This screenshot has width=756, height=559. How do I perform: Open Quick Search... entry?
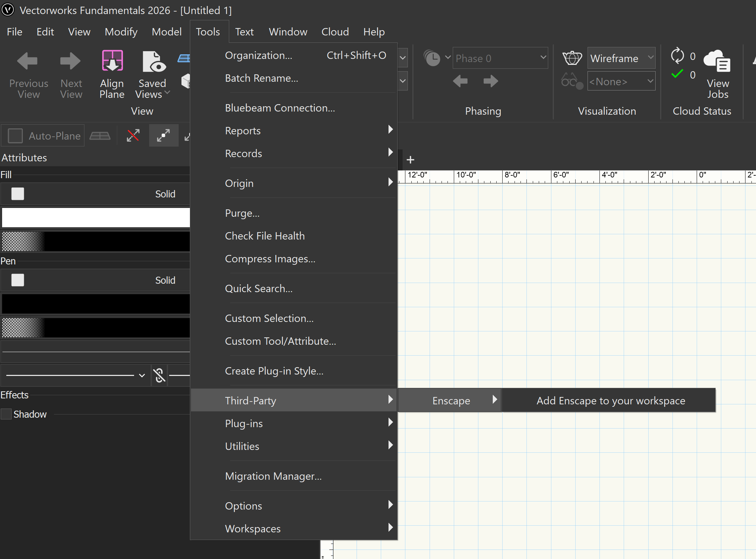pyautogui.click(x=293, y=288)
